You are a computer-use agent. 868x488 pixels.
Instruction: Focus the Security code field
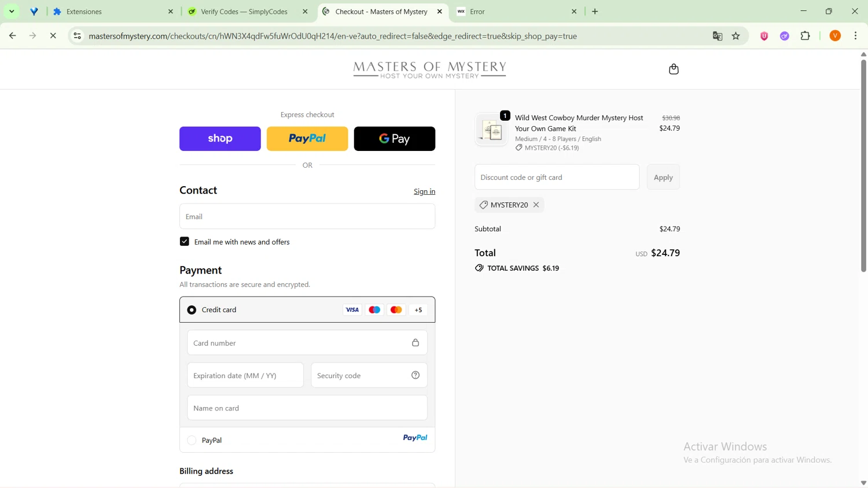[369, 375]
